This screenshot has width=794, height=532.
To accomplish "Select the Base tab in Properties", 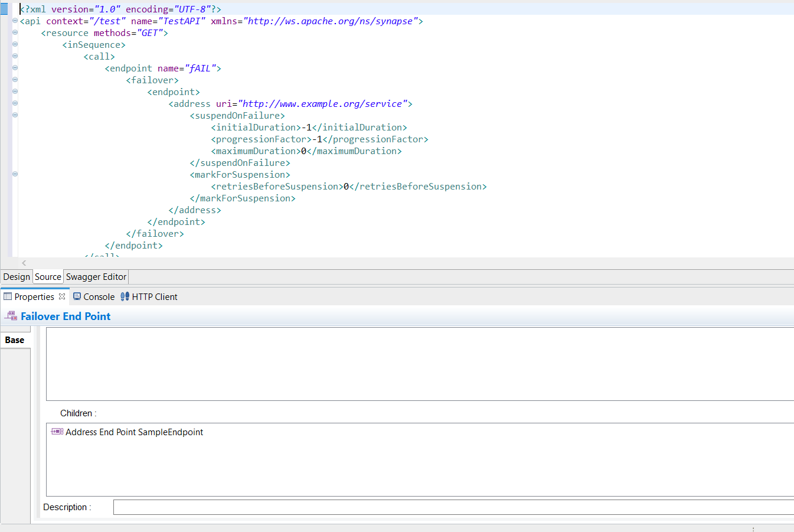I will coord(14,340).
